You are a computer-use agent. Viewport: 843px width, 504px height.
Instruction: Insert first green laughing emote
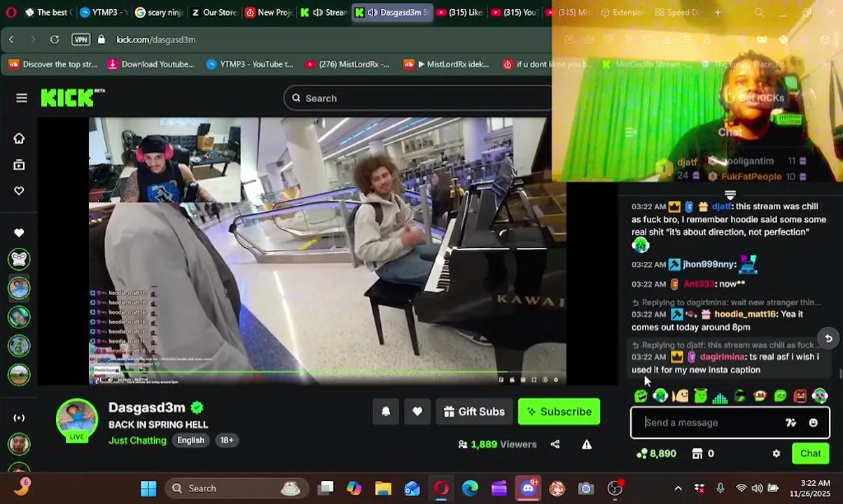pyautogui.click(x=641, y=397)
